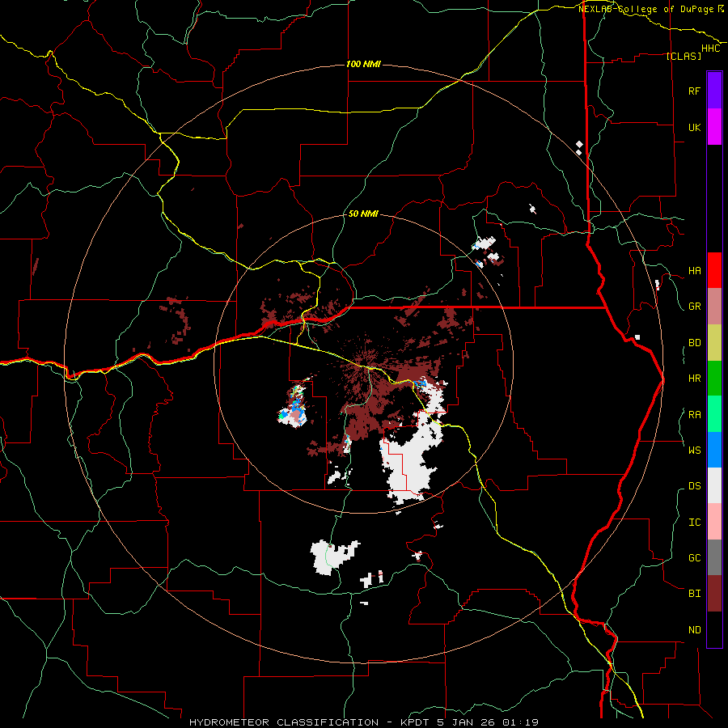Screen dimensions: 728x728
Task: Click the HYDROMETEOR CLASSIFICATION title text
Action: [x=284, y=722]
